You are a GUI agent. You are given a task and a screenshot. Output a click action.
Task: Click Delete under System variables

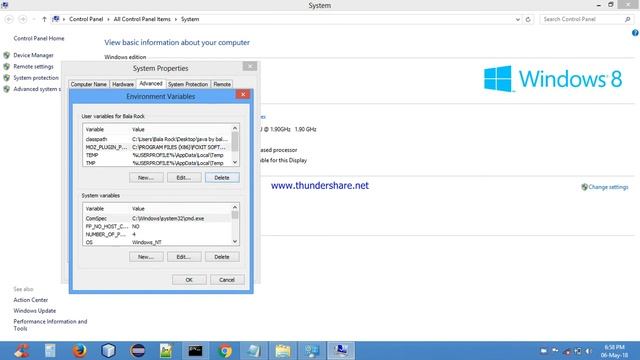click(x=222, y=257)
